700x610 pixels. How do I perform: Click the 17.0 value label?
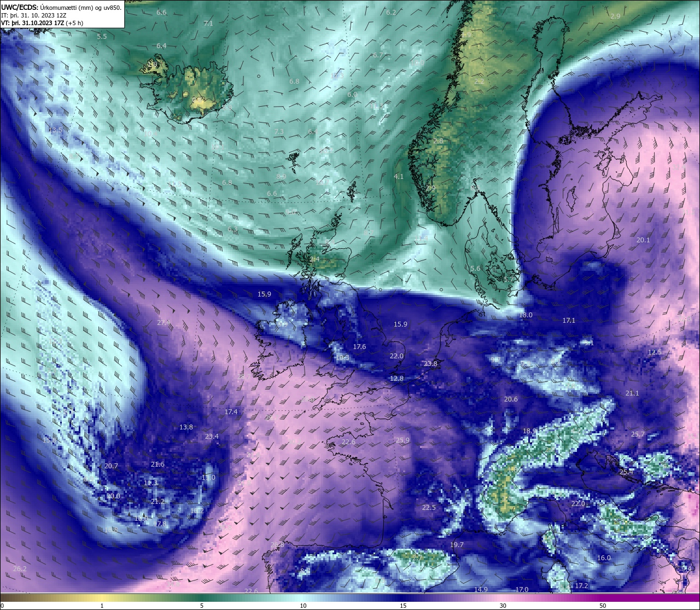(x=522, y=590)
